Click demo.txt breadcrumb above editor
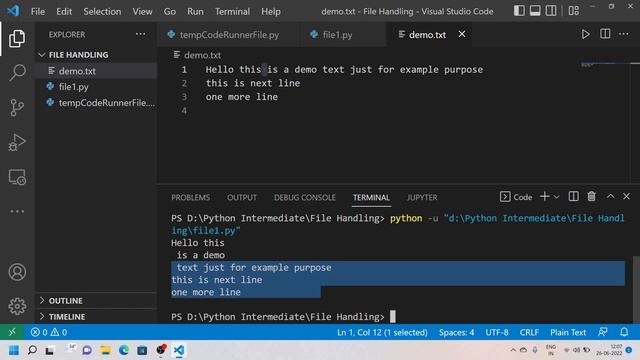This screenshot has height=360, width=640. [x=198, y=55]
